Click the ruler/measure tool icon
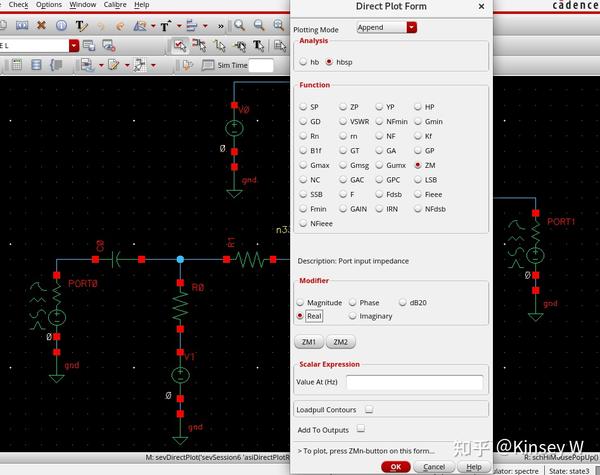 (x=140, y=26)
